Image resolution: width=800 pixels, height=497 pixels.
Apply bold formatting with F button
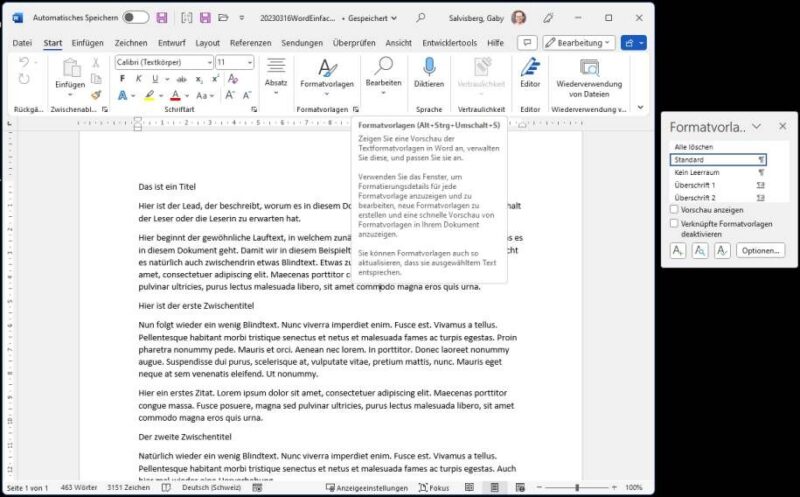tap(122, 79)
